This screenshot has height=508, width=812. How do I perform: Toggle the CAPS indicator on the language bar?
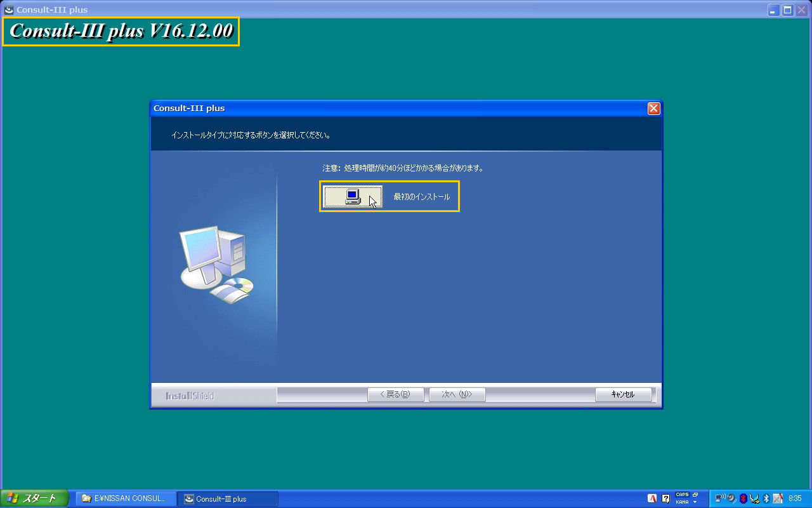click(x=682, y=495)
